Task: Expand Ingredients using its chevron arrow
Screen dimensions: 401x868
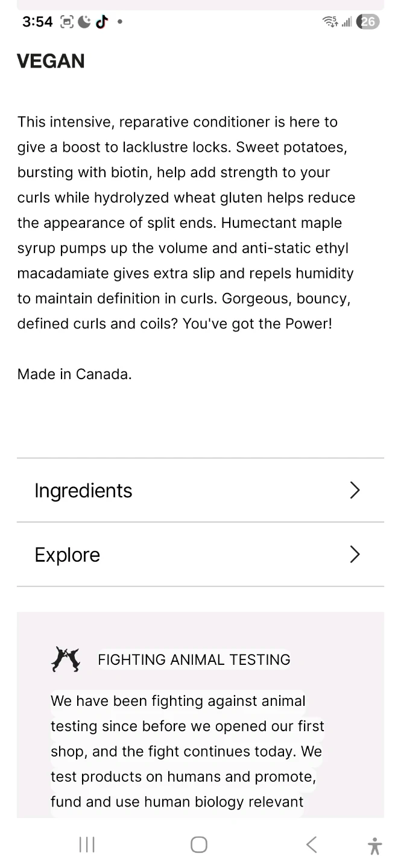Action: click(x=355, y=491)
